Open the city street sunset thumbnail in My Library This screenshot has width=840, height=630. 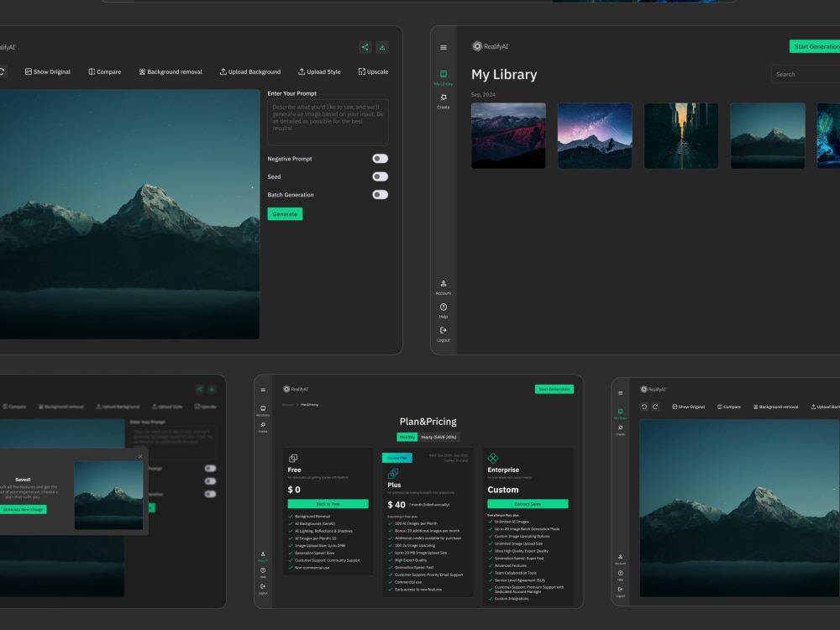(681, 136)
